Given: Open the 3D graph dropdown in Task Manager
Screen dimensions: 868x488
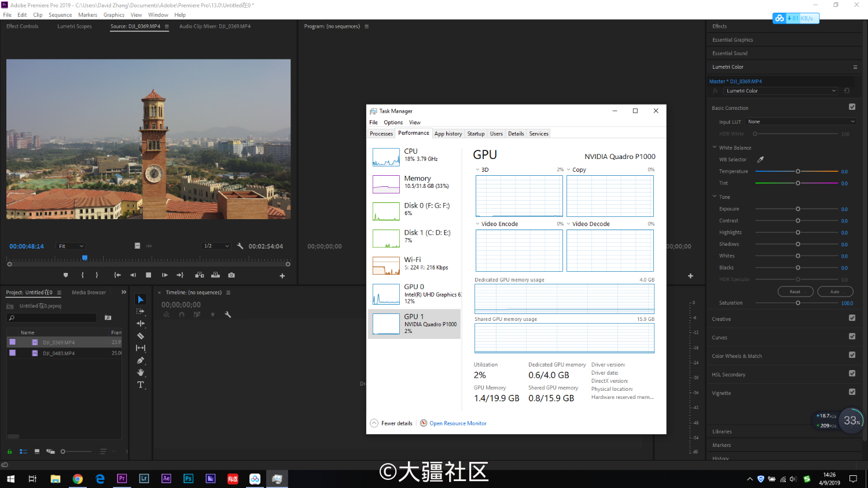Looking at the screenshot, I should coord(477,170).
